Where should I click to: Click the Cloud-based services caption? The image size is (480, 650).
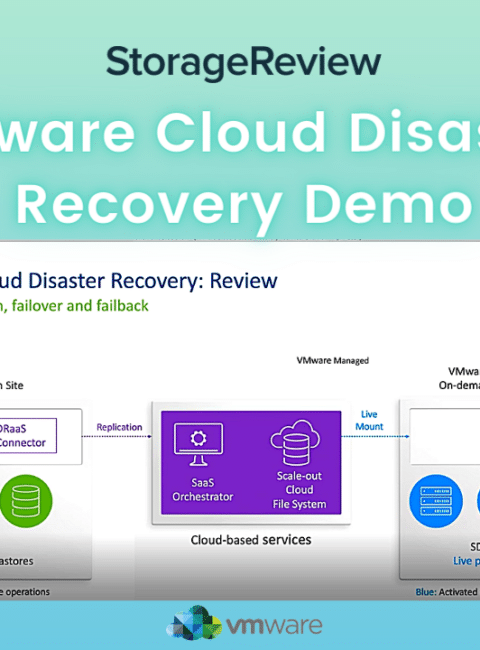coord(251,540)
